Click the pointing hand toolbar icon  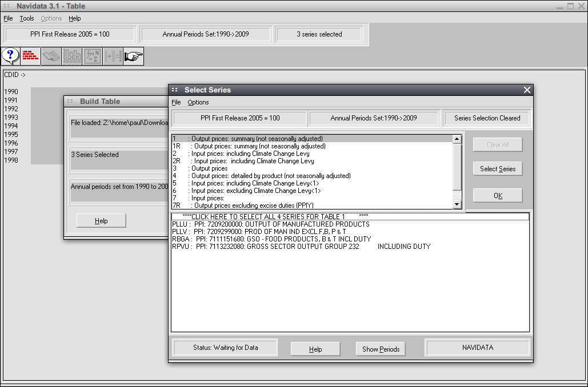point(134,56)
